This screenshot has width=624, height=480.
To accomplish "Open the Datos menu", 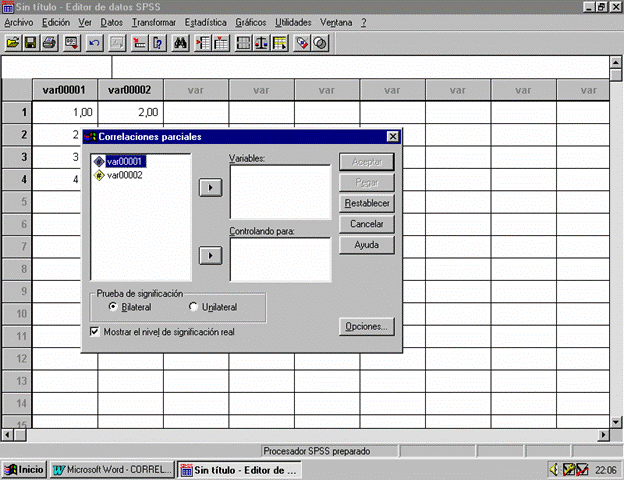I will pos(111,22).
